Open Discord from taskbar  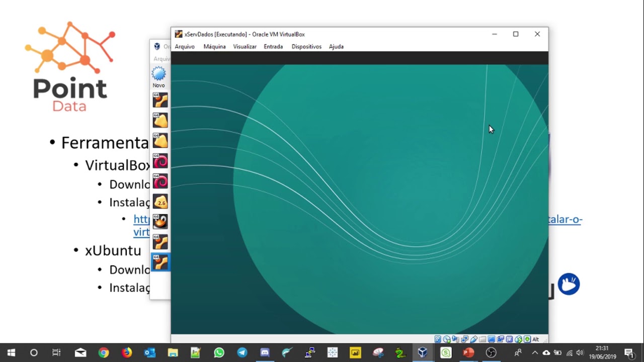pyautogui.click(x=265, y=352)
